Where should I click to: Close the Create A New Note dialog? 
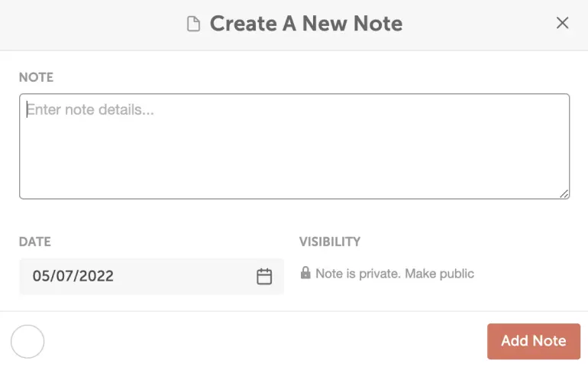point(563,23)
